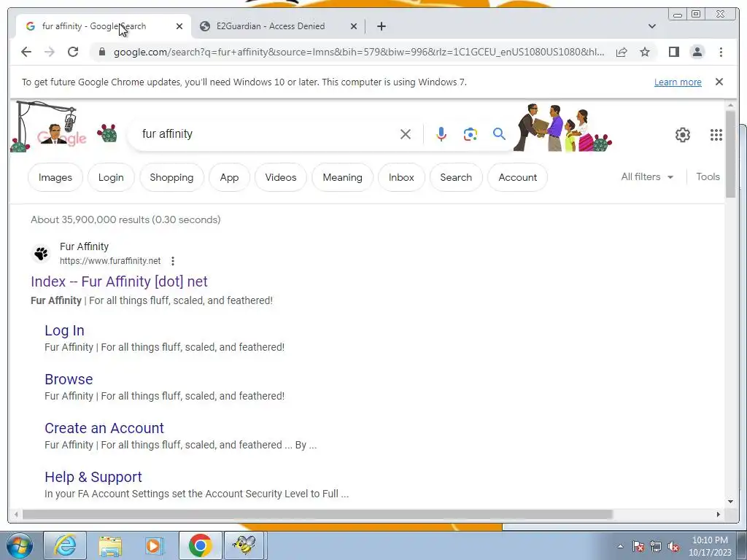
Task: Click the scroll right arrow
Action: pos(719,514)
